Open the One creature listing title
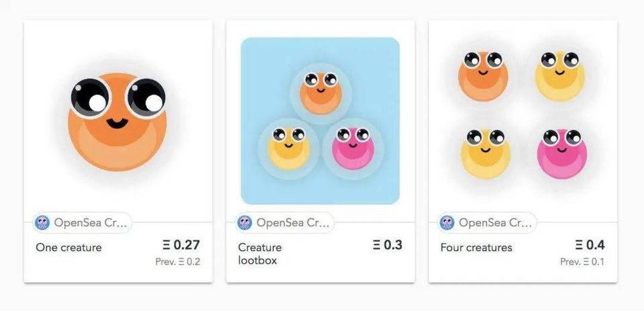Image resolution: width=644 pixels, height=311 pixels. tap(68, 248)
